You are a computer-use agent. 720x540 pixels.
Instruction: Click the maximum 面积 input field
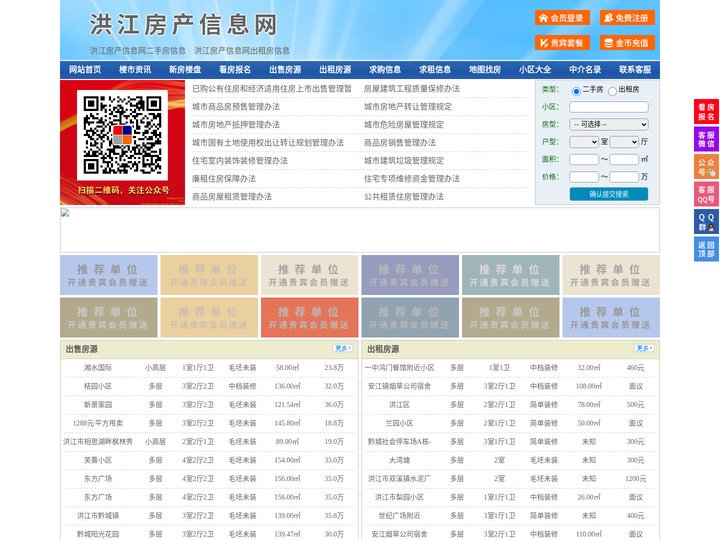624,159
